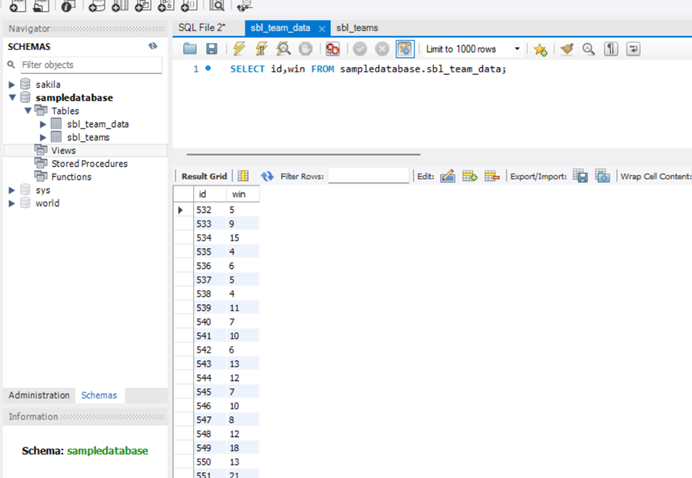Screen dimensions: 692x478
Task: Select the Views node
Action: pyautogui.click(x=63, y=151)
